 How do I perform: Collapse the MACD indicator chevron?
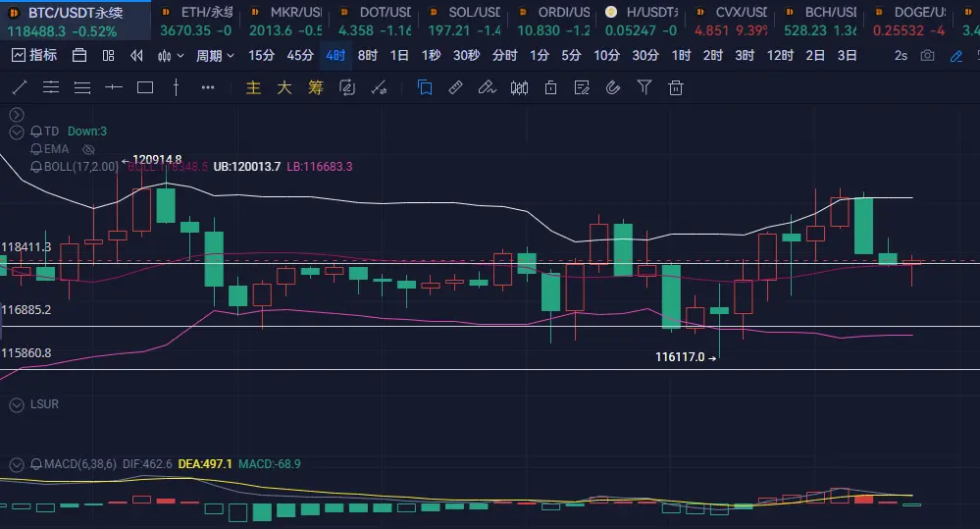tap(17, 464)
